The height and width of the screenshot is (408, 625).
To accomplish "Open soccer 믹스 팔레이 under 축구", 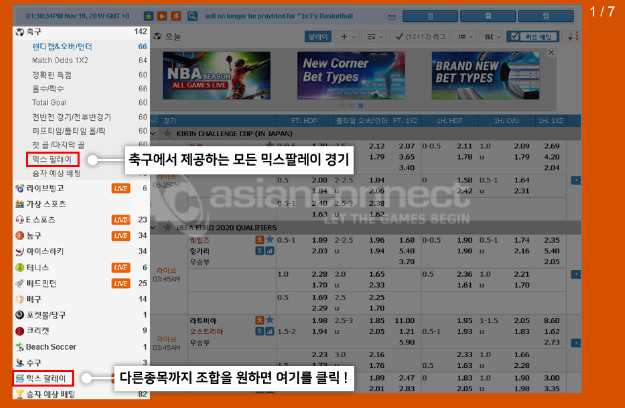I will (x=53, y=159).
